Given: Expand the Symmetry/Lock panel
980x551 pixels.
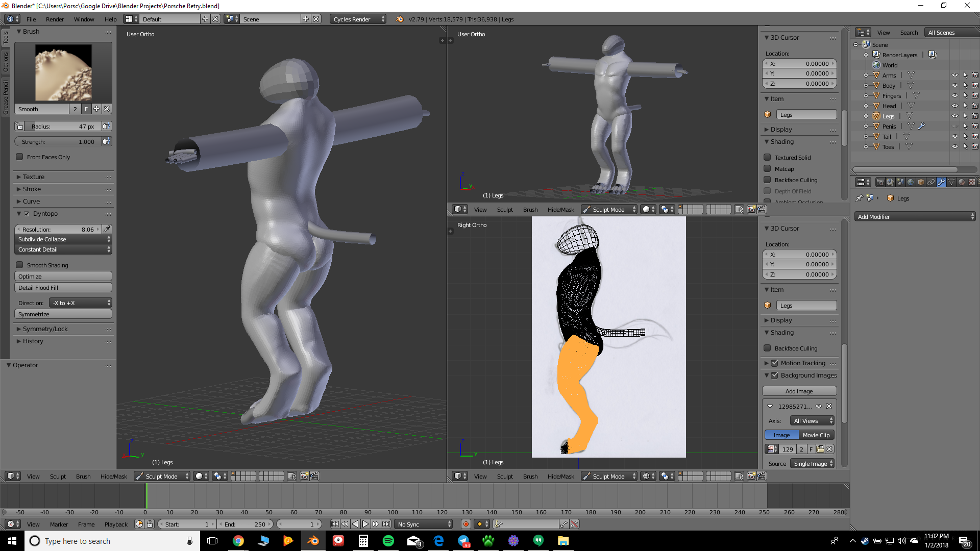Looking at the screenshot, I should pos(45,329).
